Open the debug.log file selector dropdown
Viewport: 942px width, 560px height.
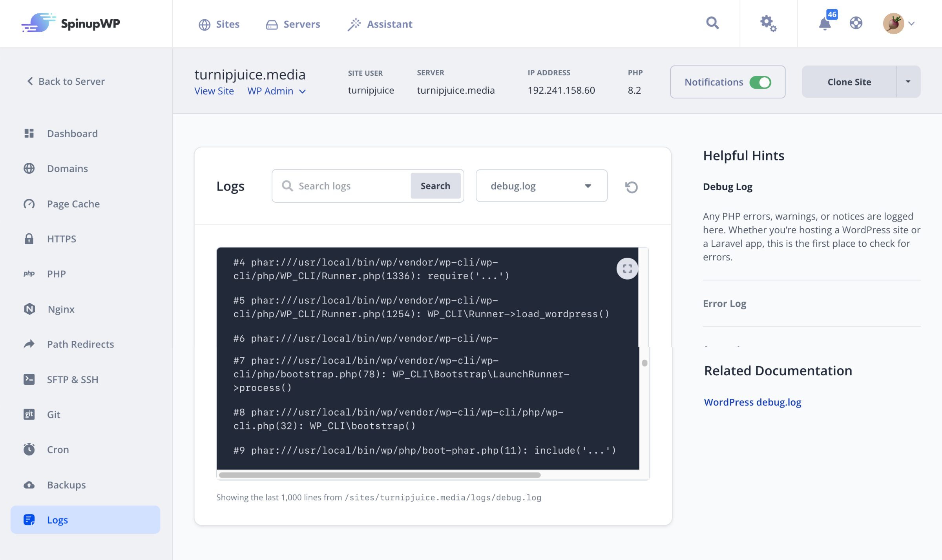tap(541, 185)
